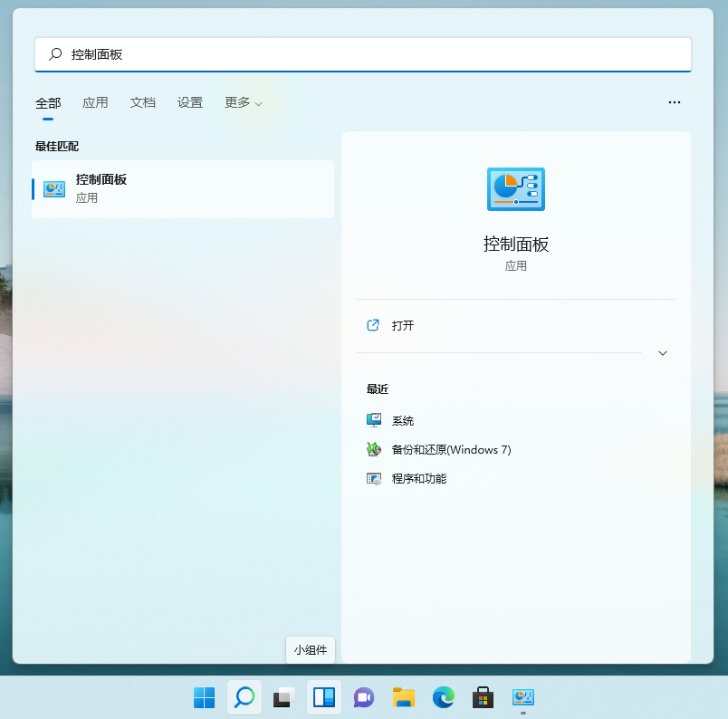This screenshot has width=728, height=719.
Task: Expand more actions chevron below 打开
Action: point(662,353)
